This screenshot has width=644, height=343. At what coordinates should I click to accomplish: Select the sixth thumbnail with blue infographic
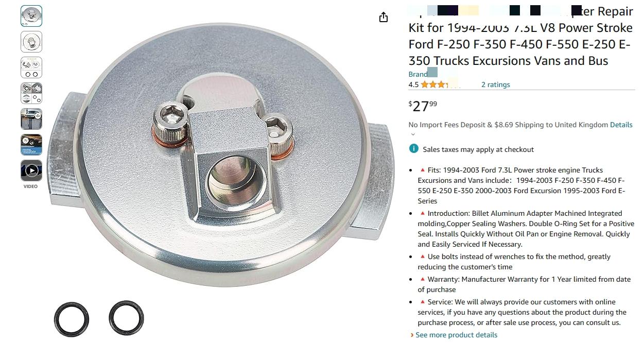(x=31, y=145)
